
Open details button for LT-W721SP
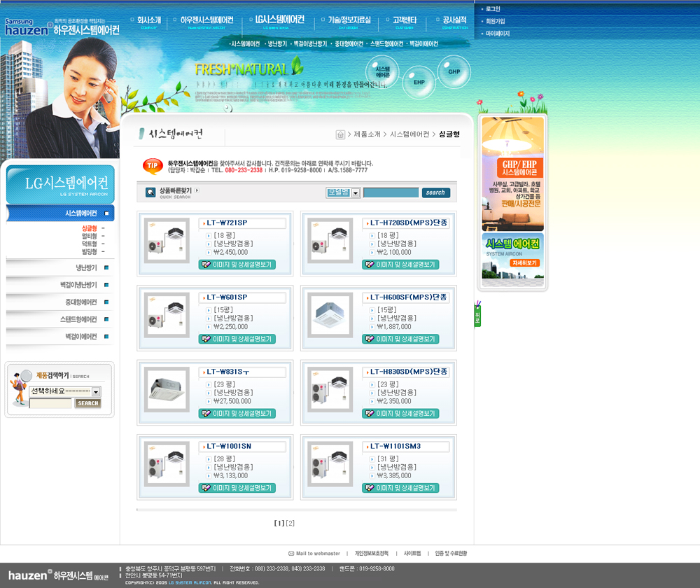[237, 265]
